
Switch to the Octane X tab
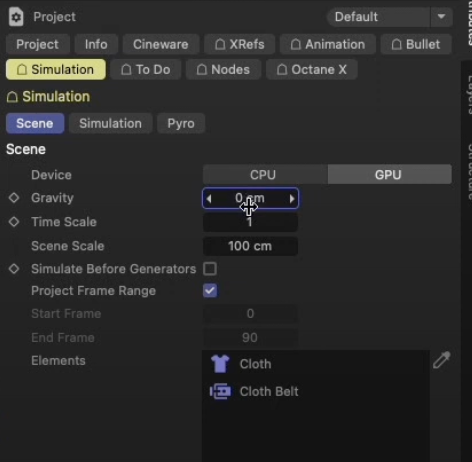click(312, 70)
